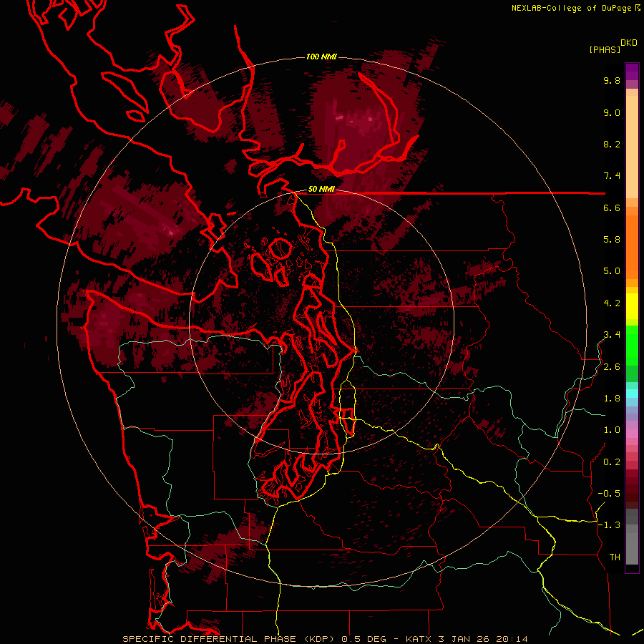Click the -0.5 value on the legend
Viewport: 644px width, 644px height.
(609, 494)
